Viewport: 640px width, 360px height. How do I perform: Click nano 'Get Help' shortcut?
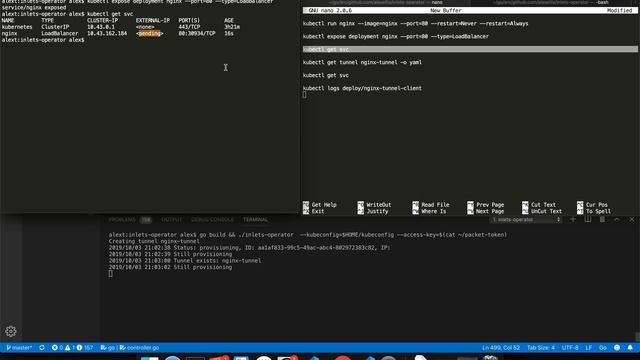[320, 205]
